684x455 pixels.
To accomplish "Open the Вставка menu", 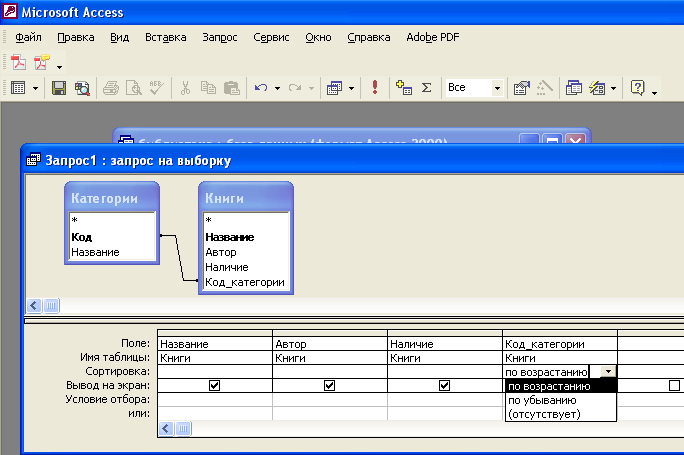I will point(166,38).
